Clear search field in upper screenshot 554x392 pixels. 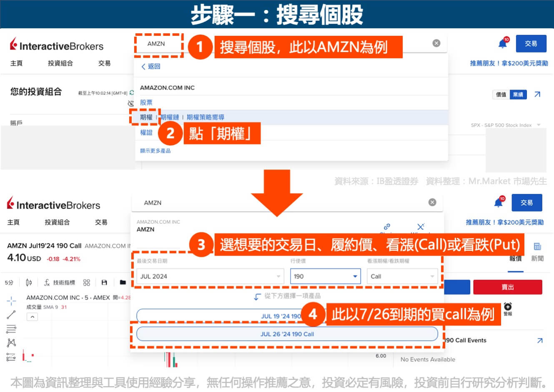tap(436, 43)
